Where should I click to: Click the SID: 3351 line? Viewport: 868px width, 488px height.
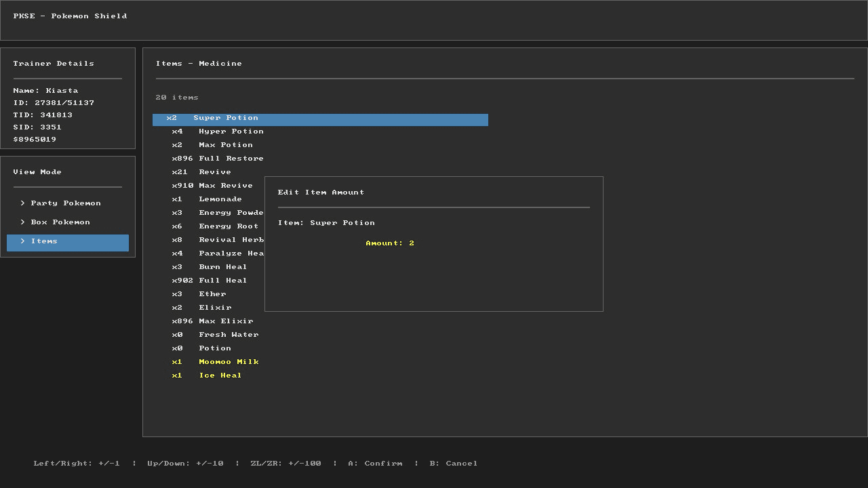[x=37, y=127]
